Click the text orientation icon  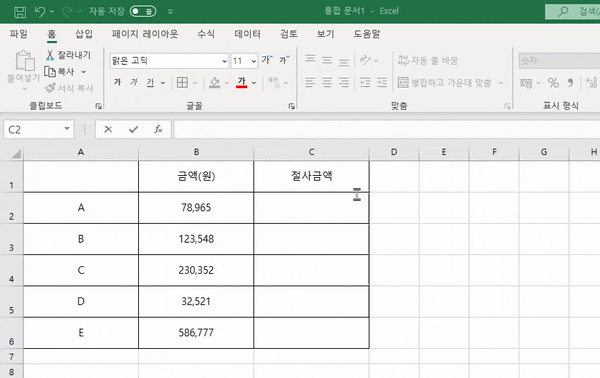pyautogui.click(x=365, y=60)
